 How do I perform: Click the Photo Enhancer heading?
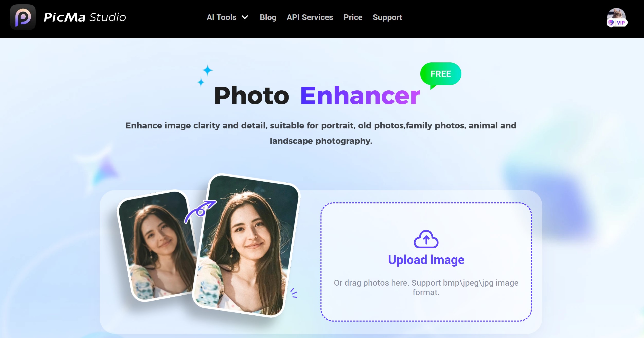pos(317,96)
